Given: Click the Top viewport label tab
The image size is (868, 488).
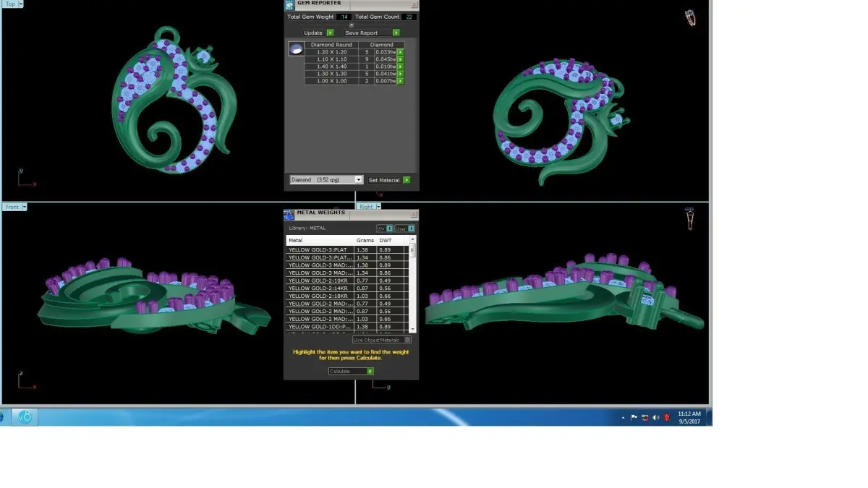Looking at the screenshot, I should pos(10,4).
